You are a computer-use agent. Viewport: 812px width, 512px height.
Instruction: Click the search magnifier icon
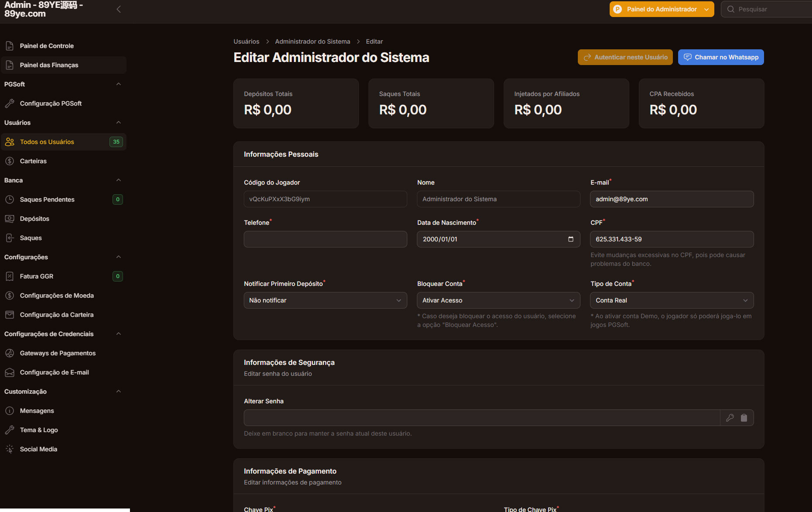tap(731, 9)
